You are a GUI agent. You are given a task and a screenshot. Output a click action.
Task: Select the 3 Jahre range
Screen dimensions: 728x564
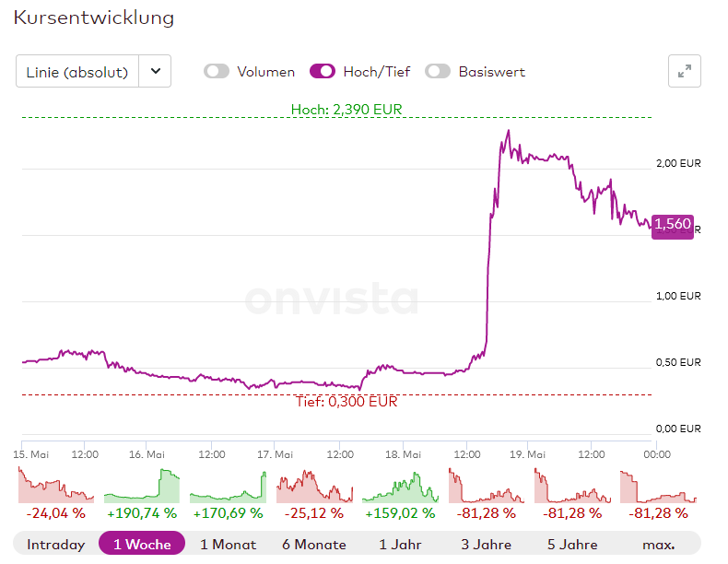pos(486,544)
